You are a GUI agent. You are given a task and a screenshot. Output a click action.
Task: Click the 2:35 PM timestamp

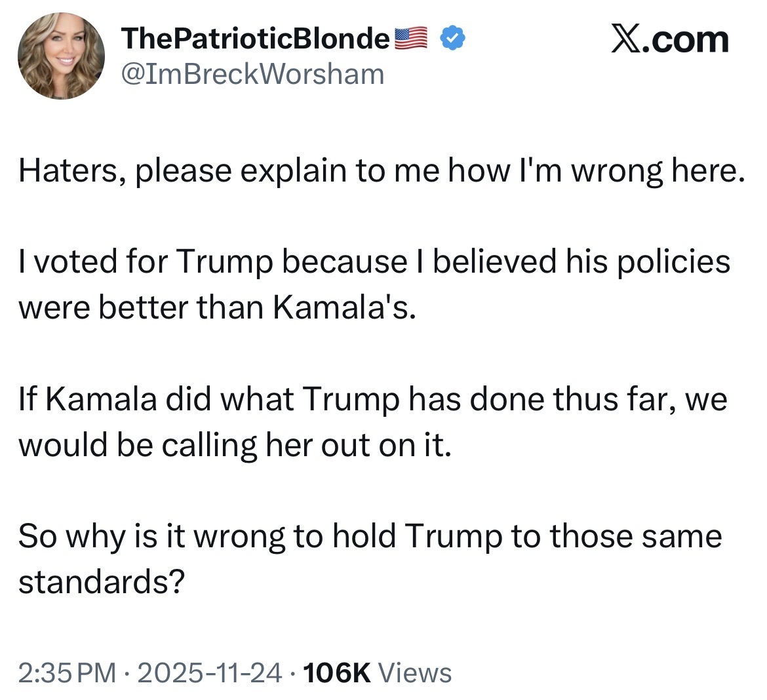(x=68, y=672)
